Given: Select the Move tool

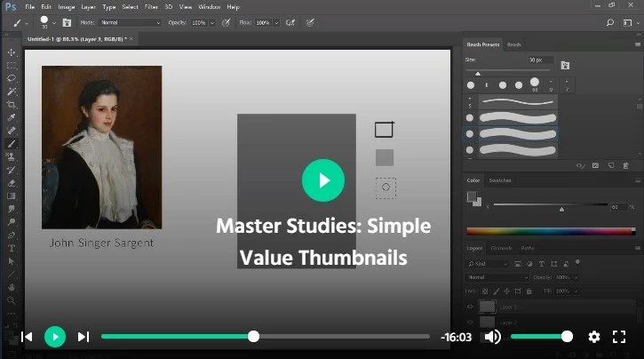Looking at the screenshot, I should point(12,52).
